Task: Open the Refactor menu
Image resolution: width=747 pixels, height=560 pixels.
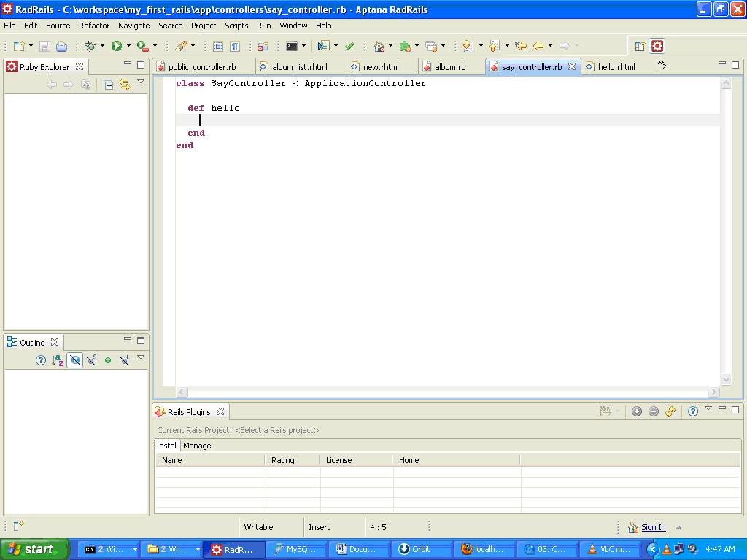Action: (x=93, y=26)
